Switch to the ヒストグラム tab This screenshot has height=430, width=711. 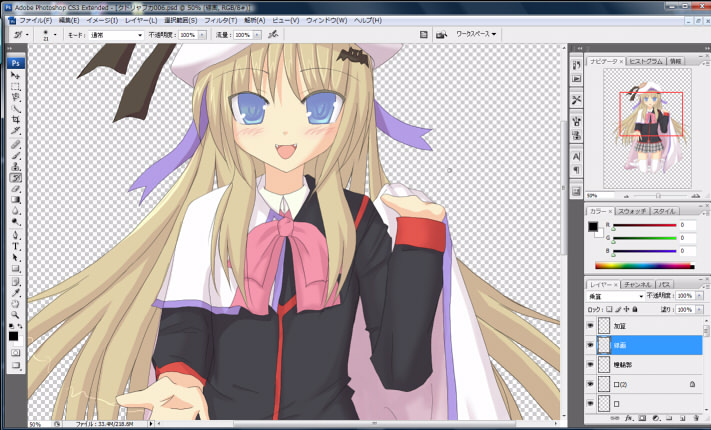[645, 61]
